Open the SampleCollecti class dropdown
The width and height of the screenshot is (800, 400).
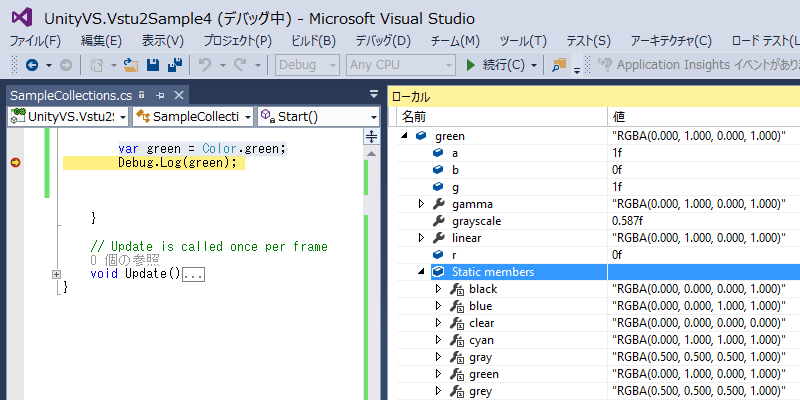pos(193,116)
